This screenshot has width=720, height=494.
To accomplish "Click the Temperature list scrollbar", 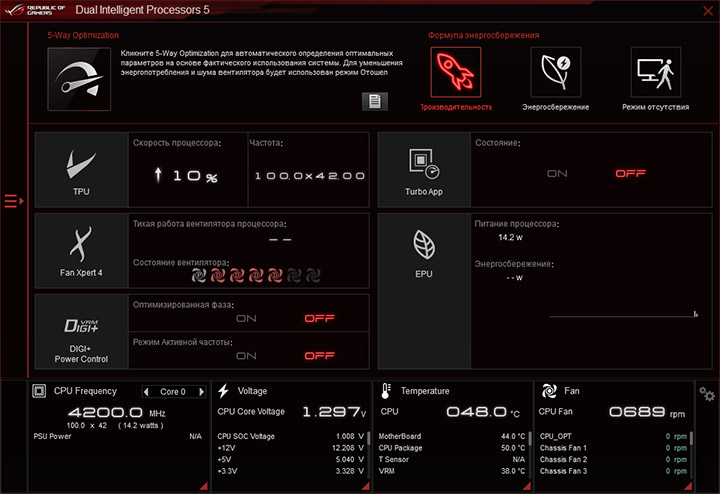I will tap(530, 438).
